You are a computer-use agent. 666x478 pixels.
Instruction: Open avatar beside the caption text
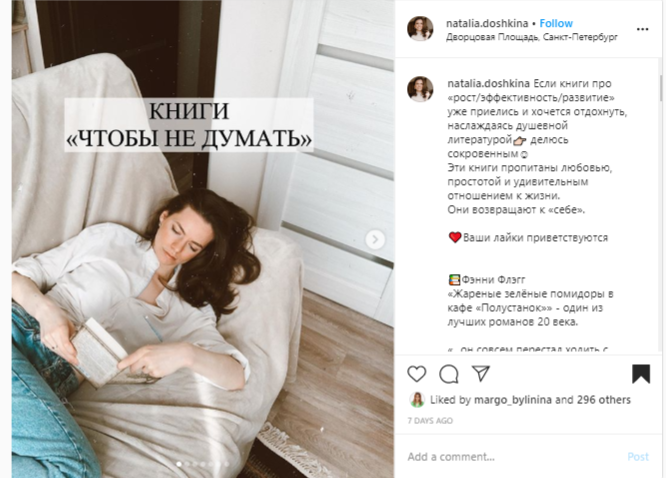pos(420,89)
